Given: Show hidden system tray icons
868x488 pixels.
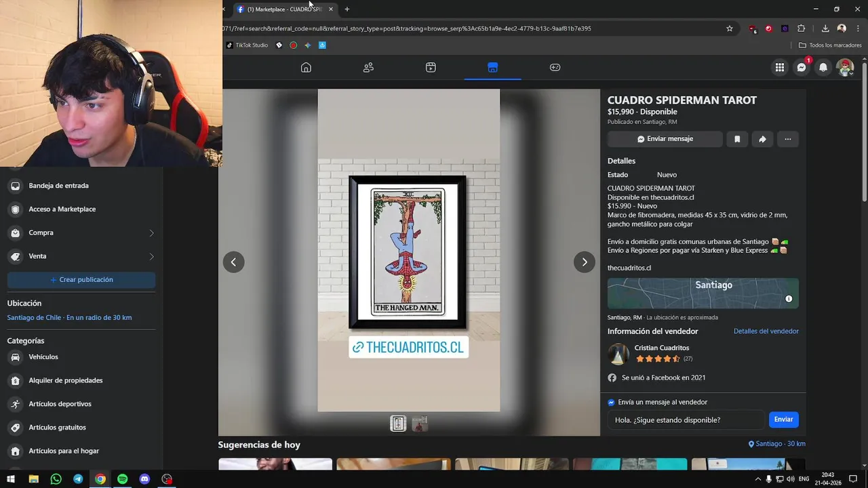Looking at the screenshot, I should tap(758, 479).
